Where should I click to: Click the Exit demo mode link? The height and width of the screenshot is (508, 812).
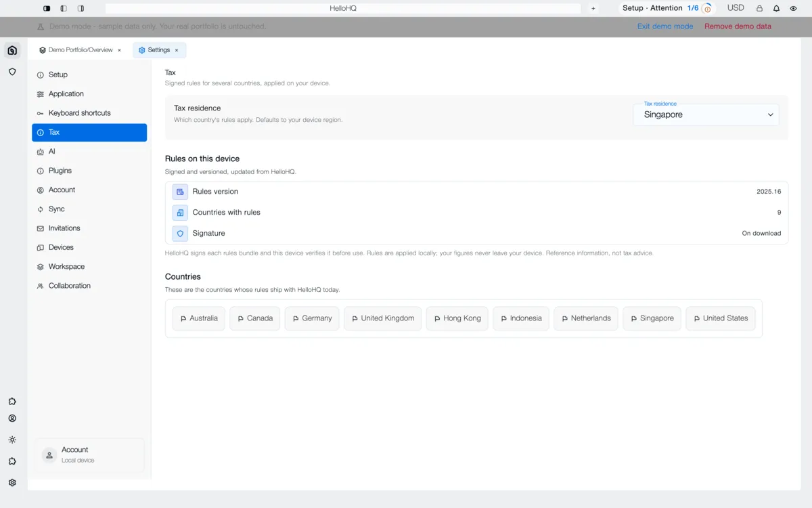click(665, 26)
